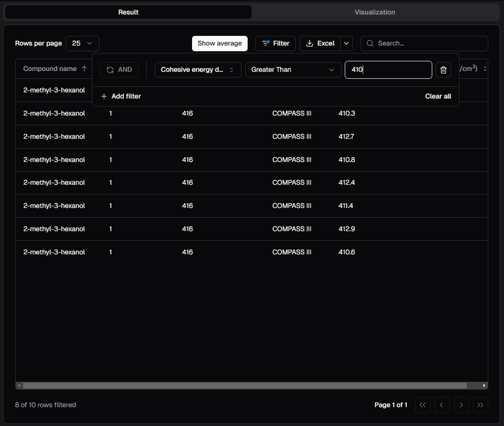Click the Search input field
Screen dimensions: 504x426
pos(429,43)
